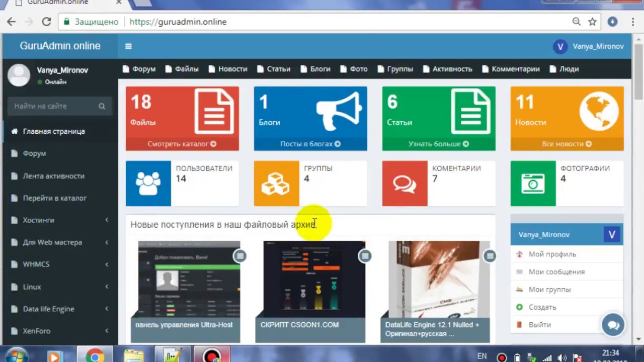Open Chrome from the Windows taskbar
This screenshot has height=362, width=644.
click(94, 356)
